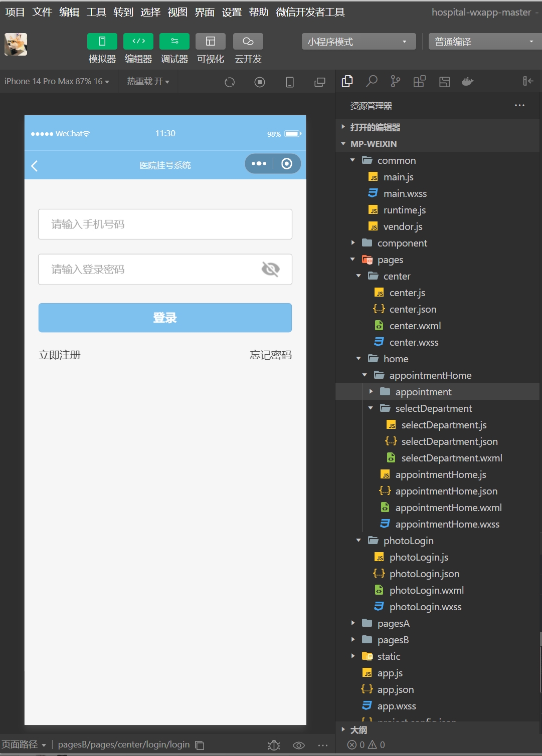This screenshot has width=542, height=756.
Task: Click the 登录 login button
Action: coord(165,318)
